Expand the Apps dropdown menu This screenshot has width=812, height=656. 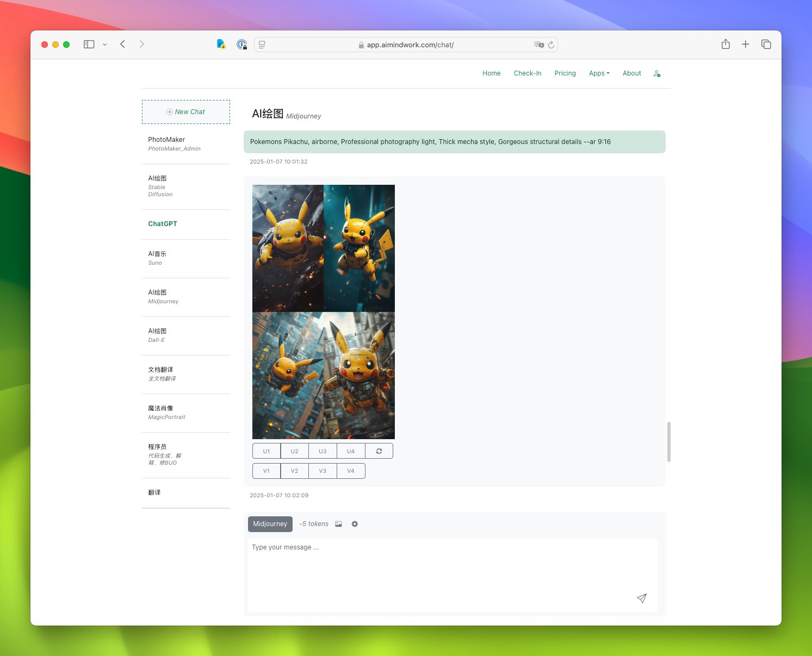(x=599, y=73)
